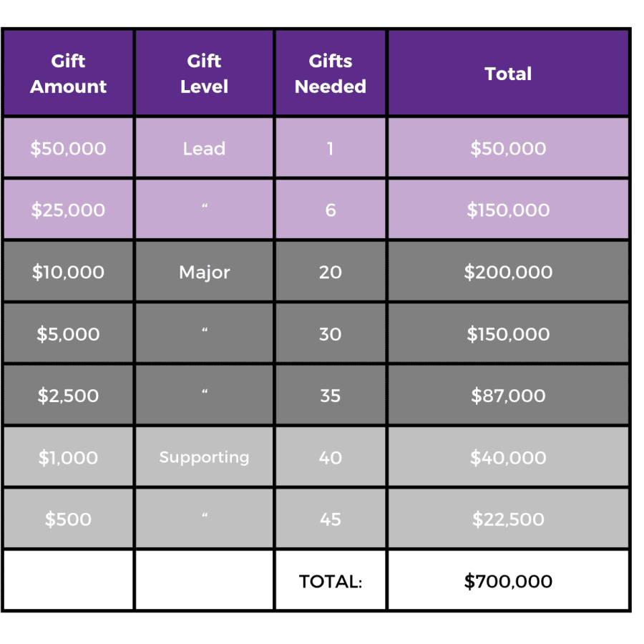Click the Lead gift level cell
The height and width of the screenshot is (644, 644).
point(204,148)
